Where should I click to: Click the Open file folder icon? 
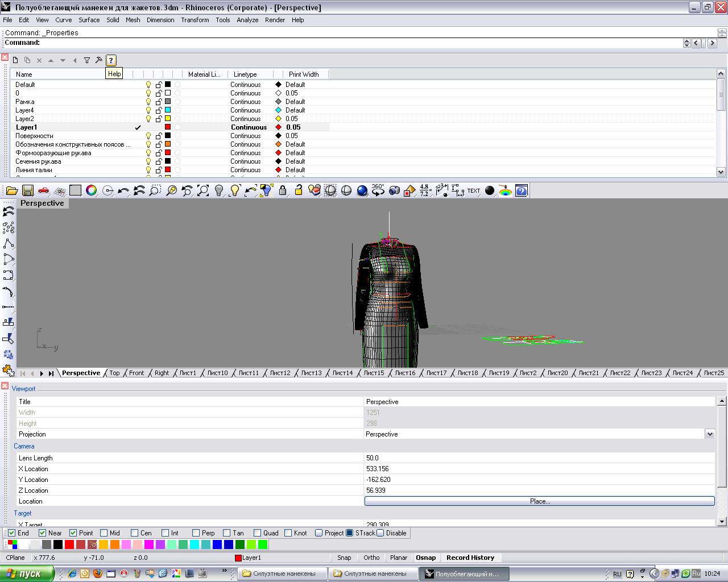pyautogui.click(x=11, y=191)
